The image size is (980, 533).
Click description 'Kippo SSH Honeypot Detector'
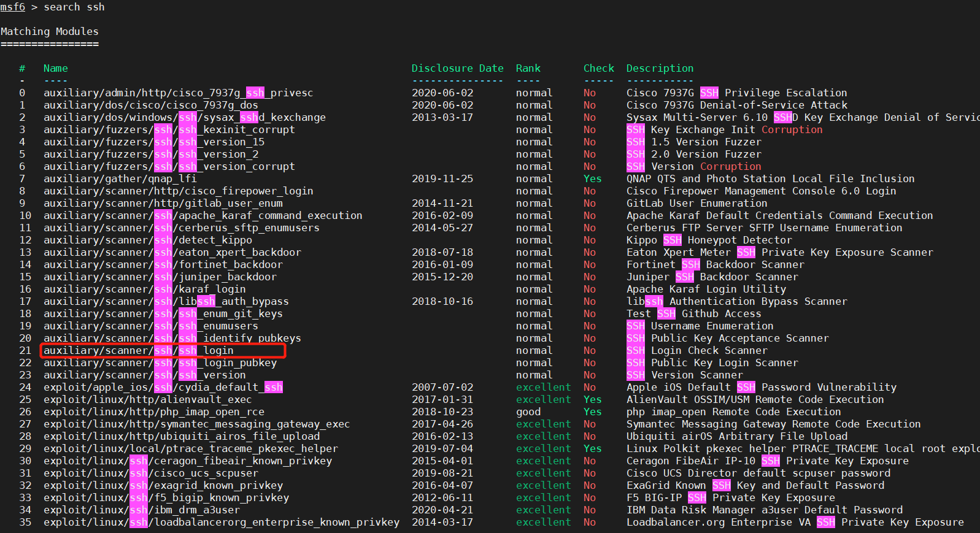[709, 240]
